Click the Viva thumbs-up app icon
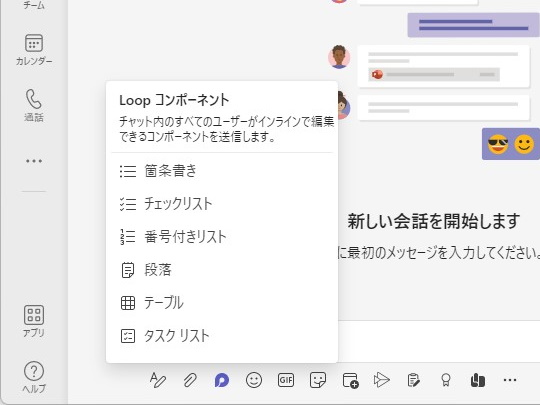Viewport: 540px width, 405px height. (478, 380)
